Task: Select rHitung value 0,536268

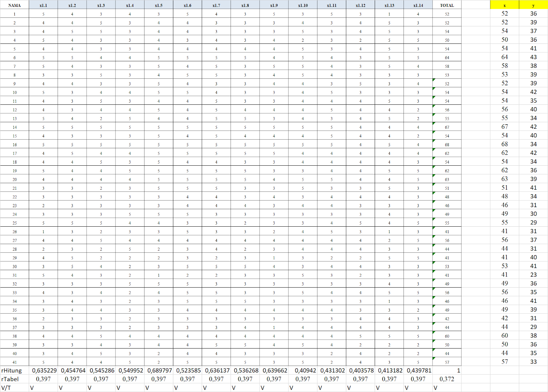Action: coord(246,370)
